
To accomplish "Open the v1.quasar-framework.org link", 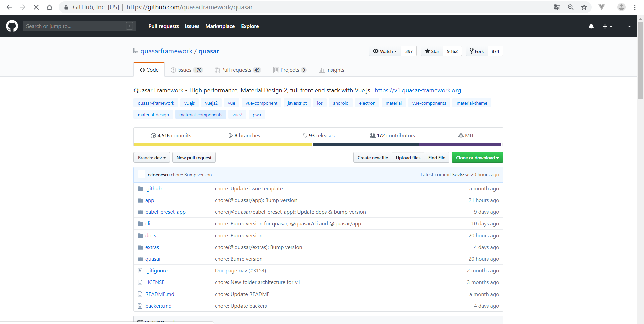I will point(418,90).
